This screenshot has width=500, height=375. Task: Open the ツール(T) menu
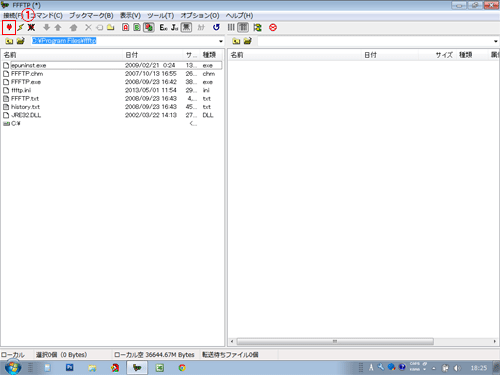[161, 16]
